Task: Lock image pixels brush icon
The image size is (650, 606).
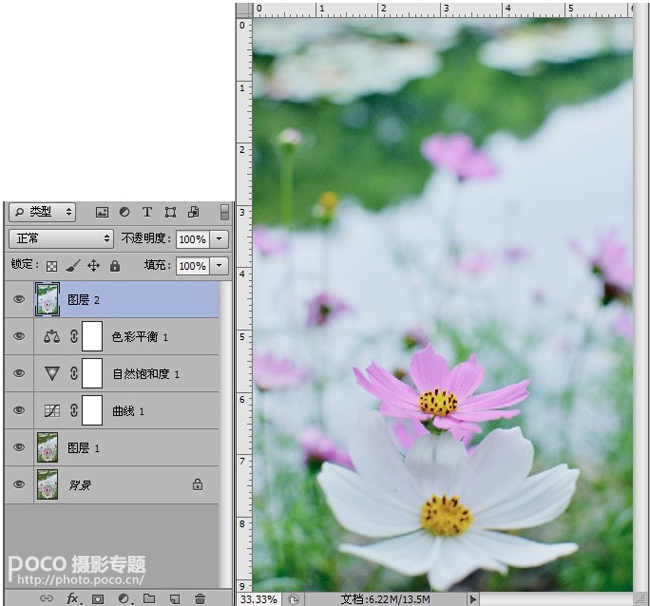Action: (73, 266)
